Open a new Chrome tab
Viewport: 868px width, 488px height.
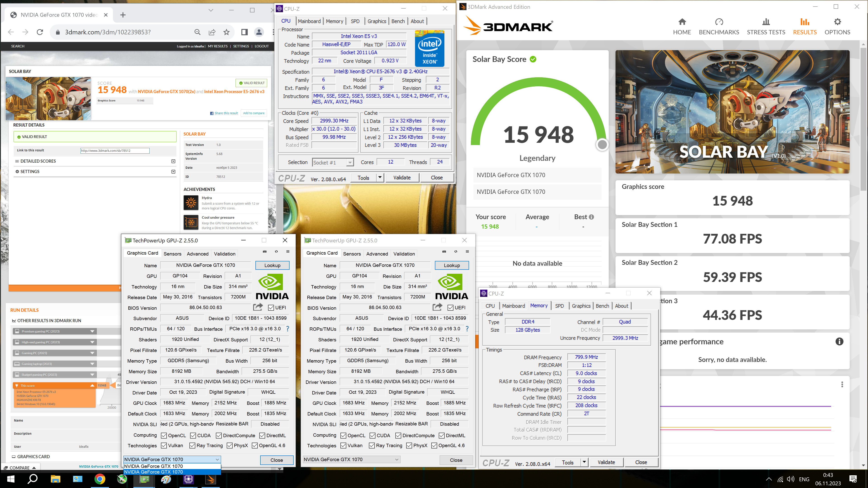tap(123, 15)
